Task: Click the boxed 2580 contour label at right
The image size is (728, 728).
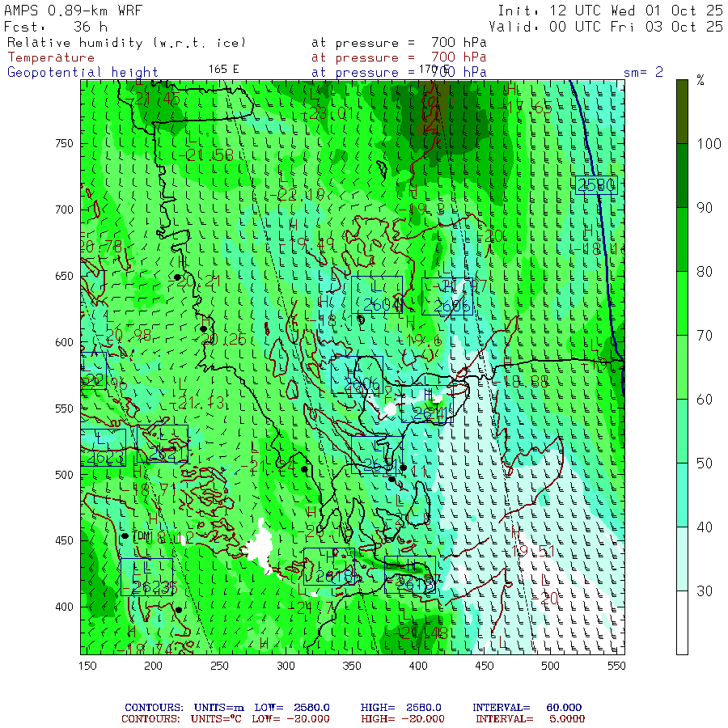Action: pos(596,185)
